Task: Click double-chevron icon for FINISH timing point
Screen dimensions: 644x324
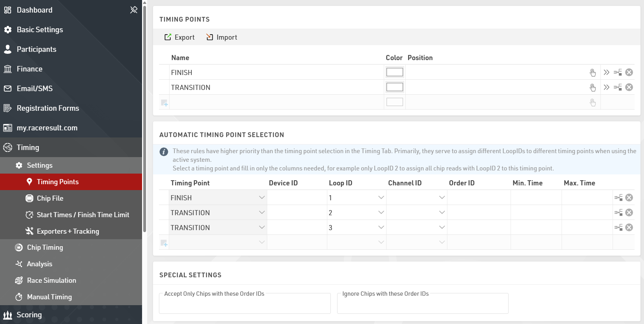Action: [x=606, y=72]
